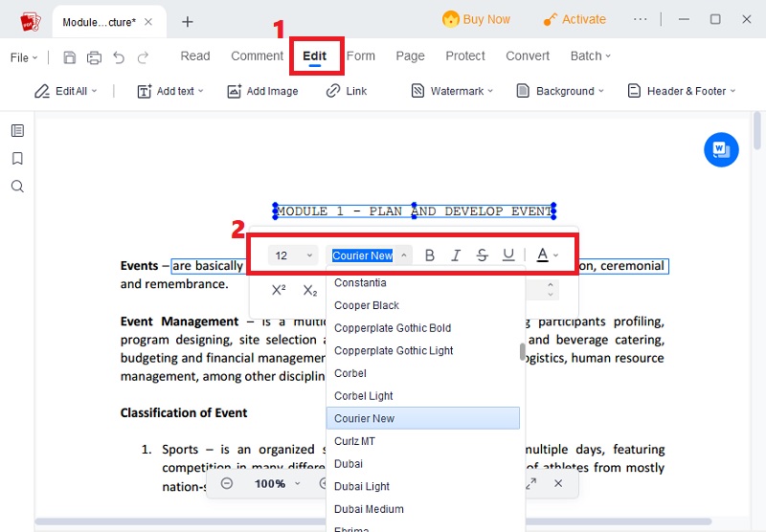This screenshot has height=532, width=766.
Task: Click the Undo arrow
Action: [119, 57]
